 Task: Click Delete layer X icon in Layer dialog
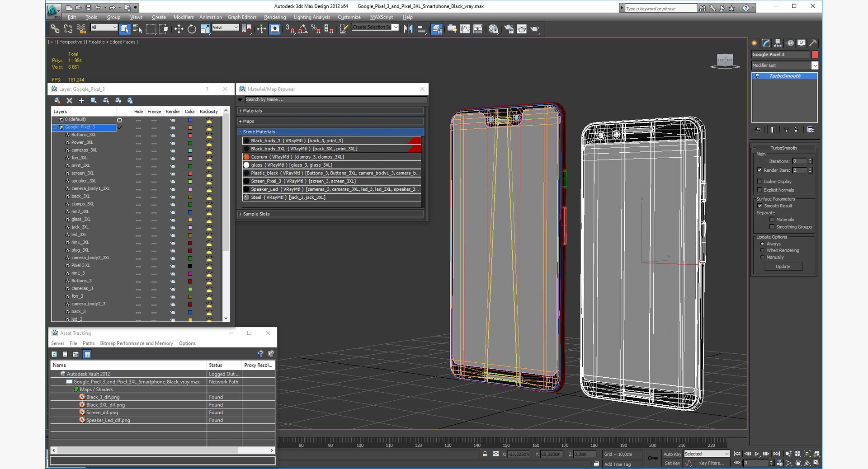[x=69, y=101]
